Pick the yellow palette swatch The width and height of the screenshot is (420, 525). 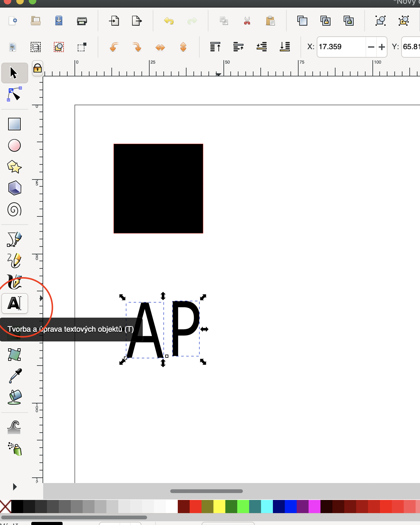click(x=219, y=507)
